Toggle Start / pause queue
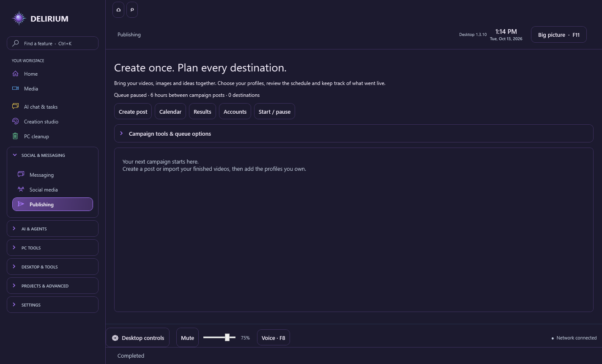Image resolution: width=602 pixels, height=364 pixels. click(274, 112)
